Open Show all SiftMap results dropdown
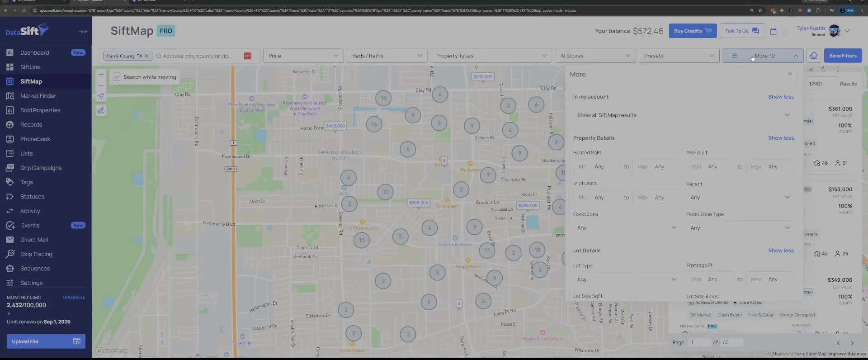The height and width of the screenshot is (360, 868). pos(683,115)
